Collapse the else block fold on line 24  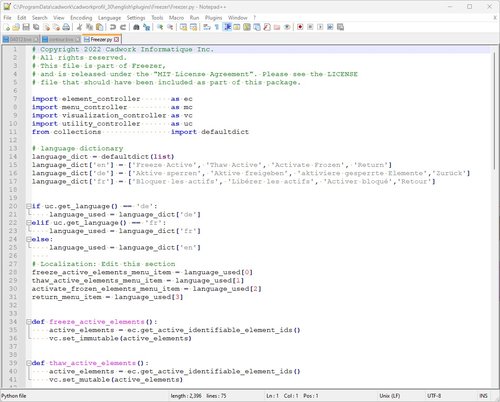(x=29, y=239)
